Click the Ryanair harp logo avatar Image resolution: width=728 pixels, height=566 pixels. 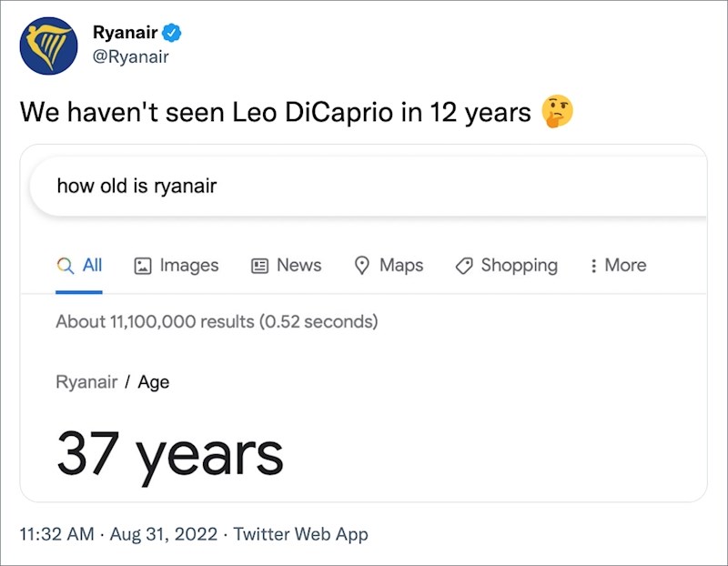point(46,45)
